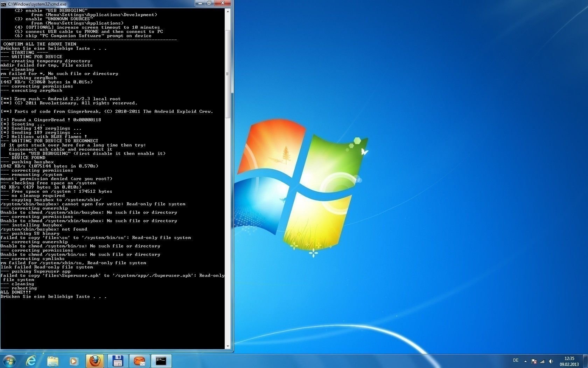Image resolution: width=588 pixels, height=368 pixels.
Task: Click the 'Found a GingerBread' line
Action: [51, 120]
